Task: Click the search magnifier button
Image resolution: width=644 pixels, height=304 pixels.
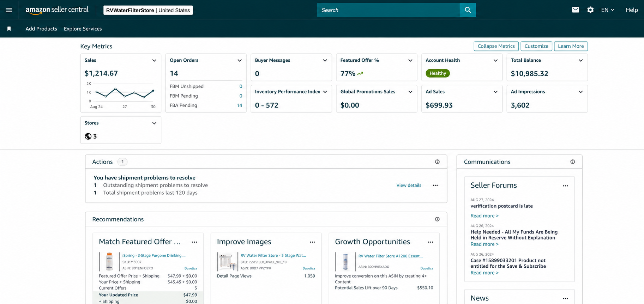Action: (x=468, y=10)
